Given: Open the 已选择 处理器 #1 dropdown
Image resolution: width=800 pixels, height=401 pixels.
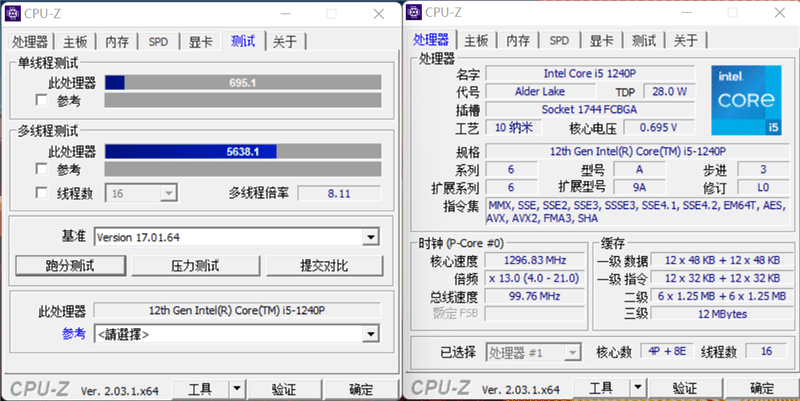Looking at the screenshot, I should coord(534,352).
